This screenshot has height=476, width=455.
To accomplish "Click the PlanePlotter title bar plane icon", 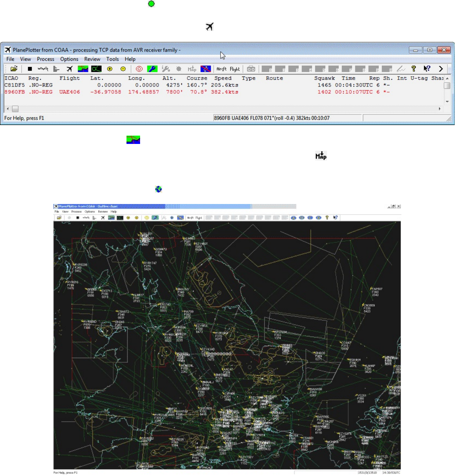I will point(8,49).
